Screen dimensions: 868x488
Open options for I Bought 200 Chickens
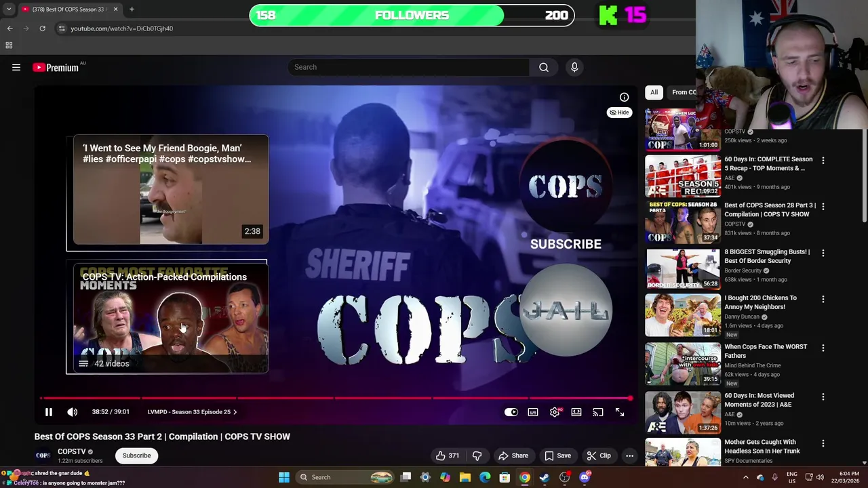(x=823, y=299)
